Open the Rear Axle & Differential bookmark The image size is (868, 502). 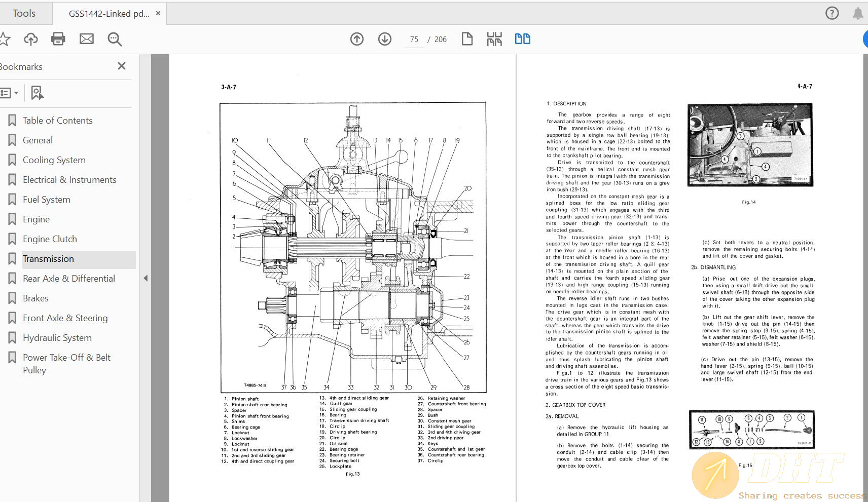[69, 279]
